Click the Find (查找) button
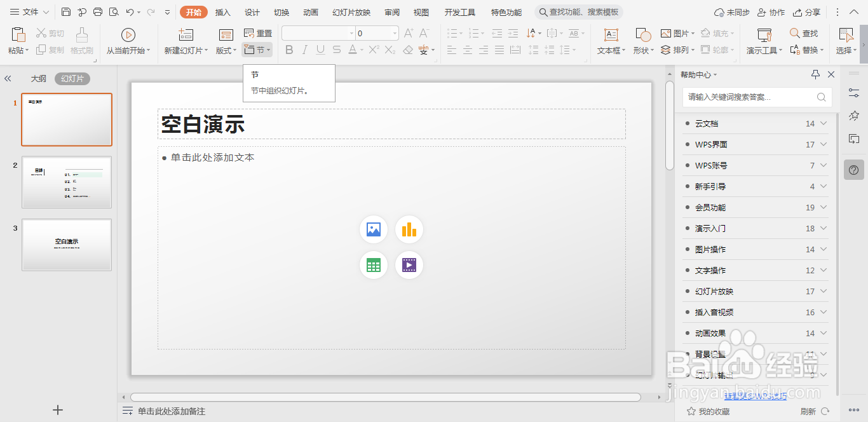Image resolution: width=868 pixels, height=422 pixels. coord(804,33)
